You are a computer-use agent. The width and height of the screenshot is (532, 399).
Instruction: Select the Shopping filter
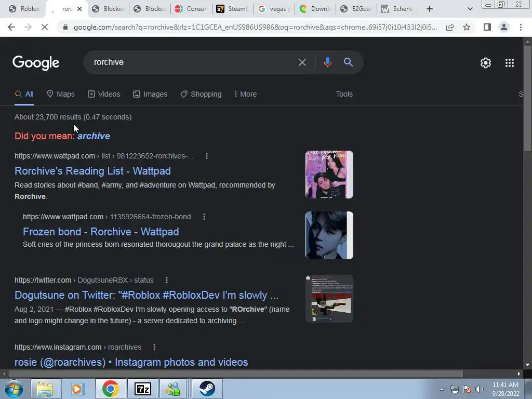(x=201, y=94)
